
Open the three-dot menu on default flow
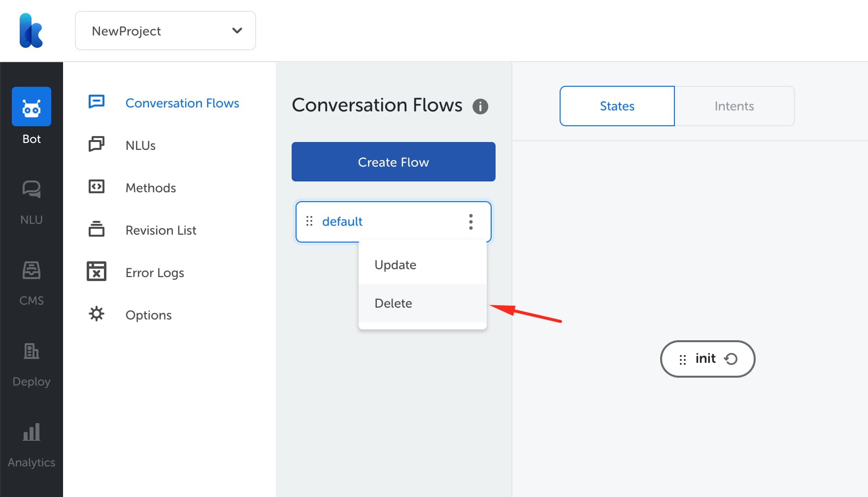pyautogui.click(x=471, y=222)
